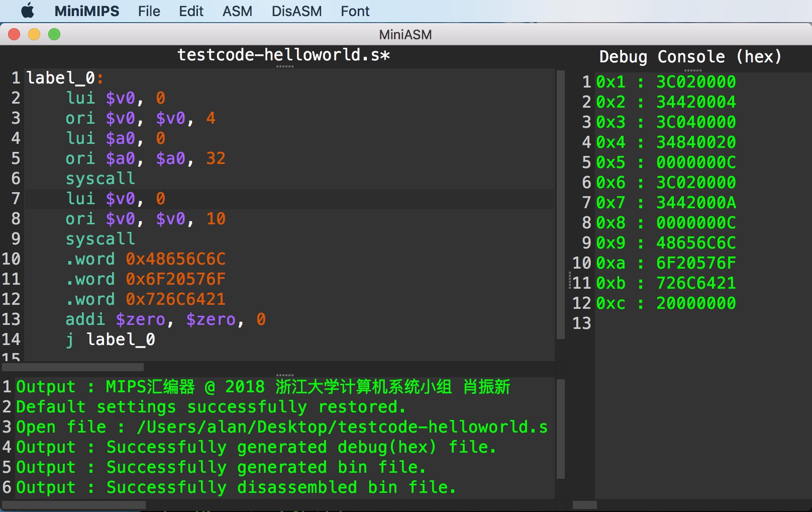Click hex value 0000000C at 0x5

(x=696, y=162)
